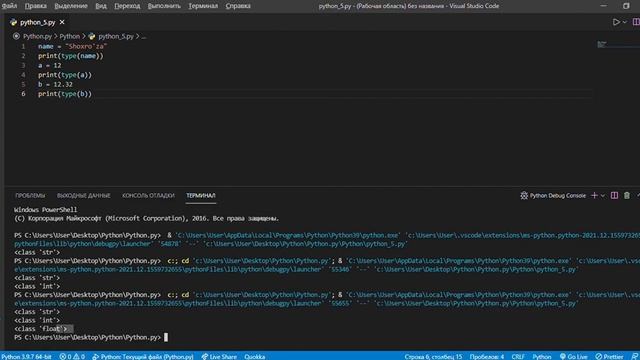The image size is (640, 360).
Task: Change indentation via Пробелов: 4
Action: tap(487, 356)
